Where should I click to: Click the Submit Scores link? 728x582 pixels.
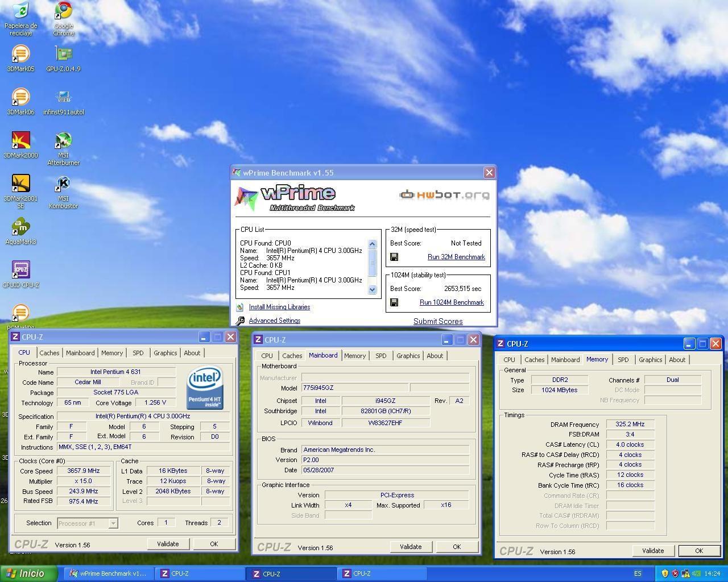(x=438, y=321)
